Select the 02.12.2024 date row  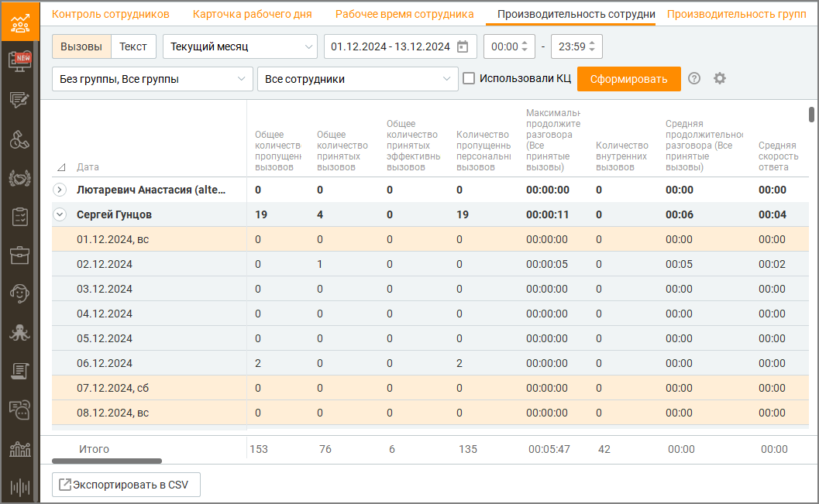[x=430, y=264]
